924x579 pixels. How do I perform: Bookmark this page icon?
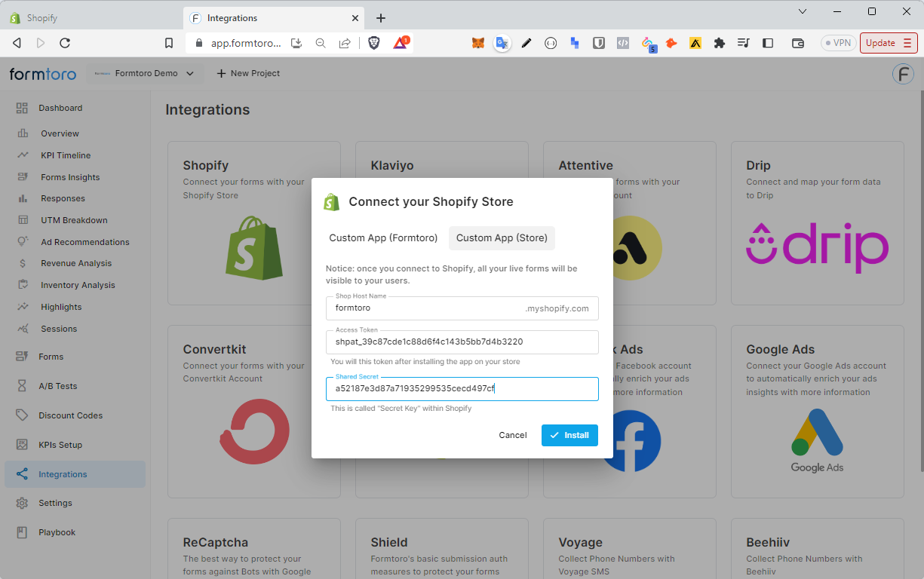(x=169, y=43)
